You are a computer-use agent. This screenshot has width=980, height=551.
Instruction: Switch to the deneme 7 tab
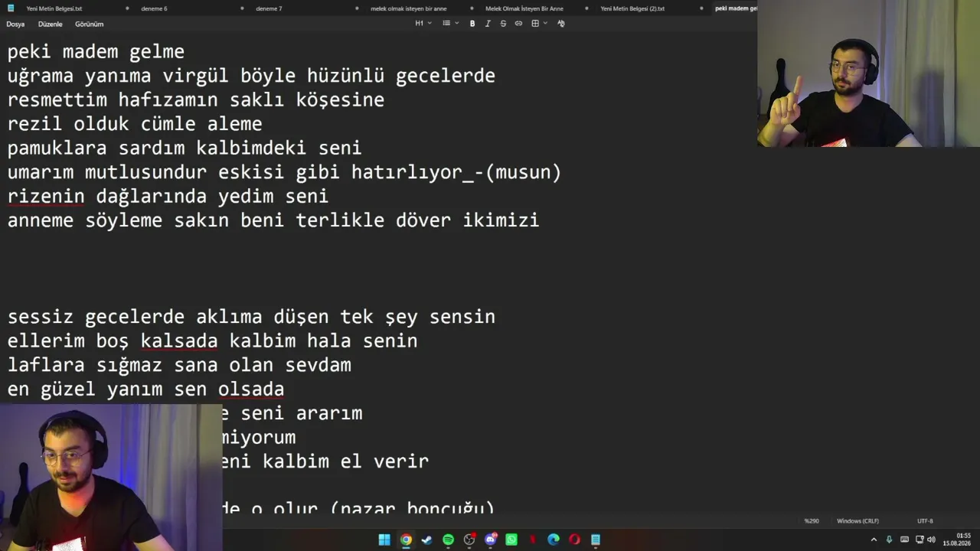pyautogui.click(x=269, y=8)
